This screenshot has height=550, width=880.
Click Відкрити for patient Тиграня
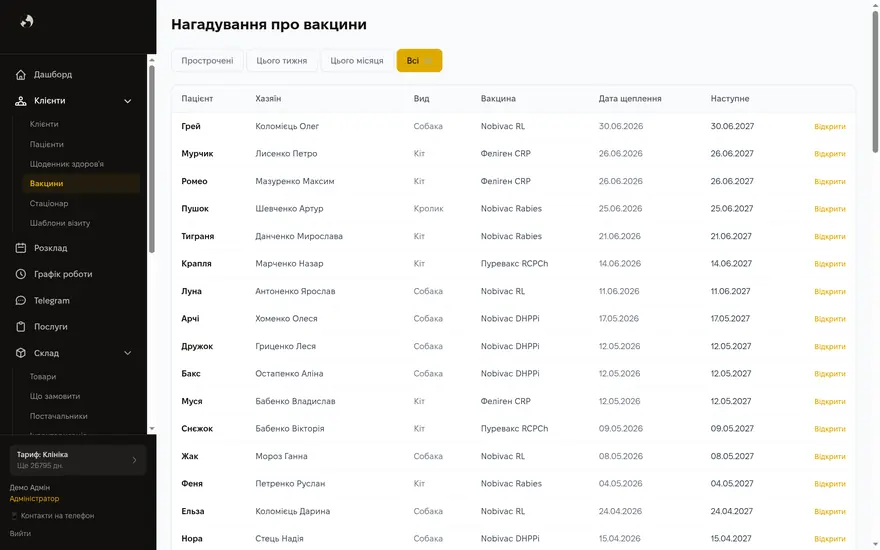[x=829, y=236]
